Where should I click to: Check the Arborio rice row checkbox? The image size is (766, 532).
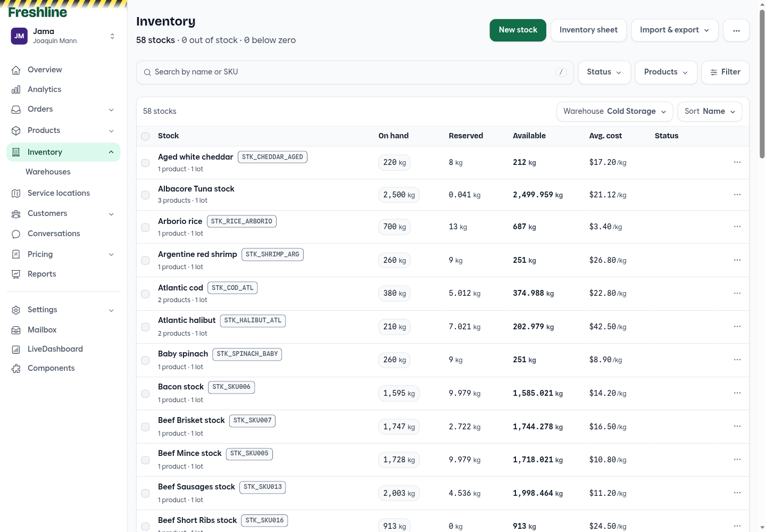(x=145, y=227)
